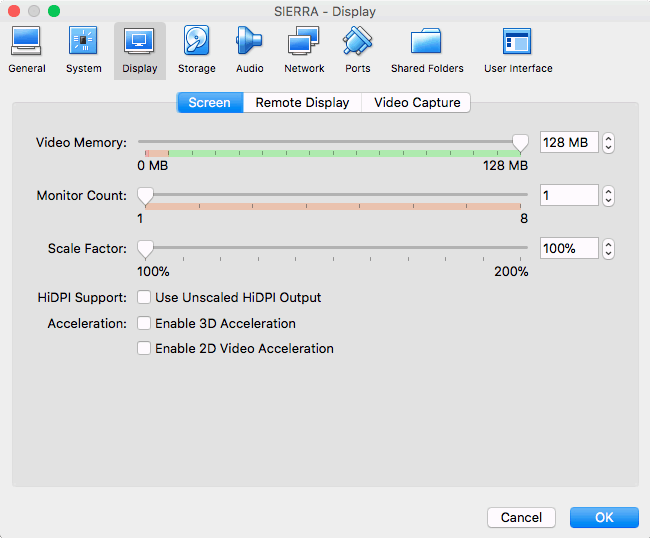
Task: Switch to the Remote Display tab
Action: (x=302, y=102)
